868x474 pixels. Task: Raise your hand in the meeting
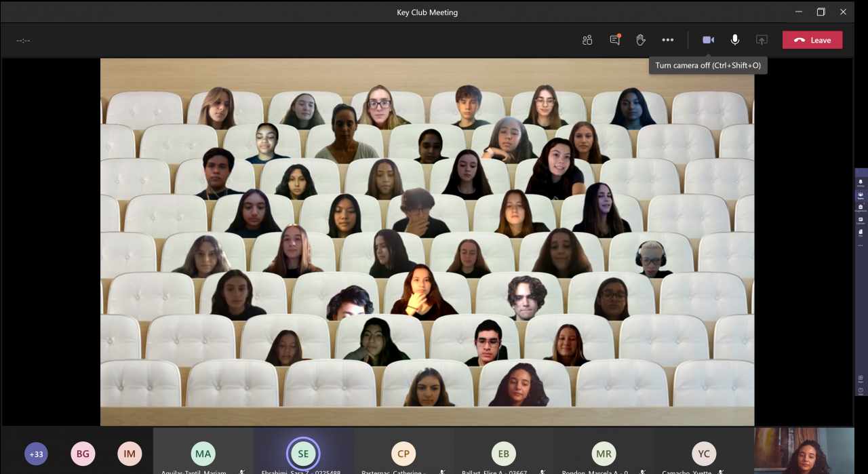(x=641, y=40)
